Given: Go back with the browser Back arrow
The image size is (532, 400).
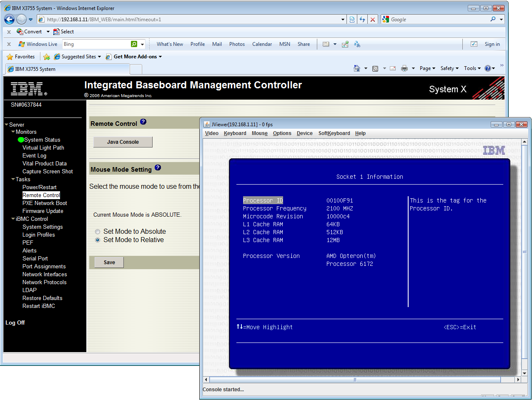Looking at the screenshot, I should tap(9, 19).
